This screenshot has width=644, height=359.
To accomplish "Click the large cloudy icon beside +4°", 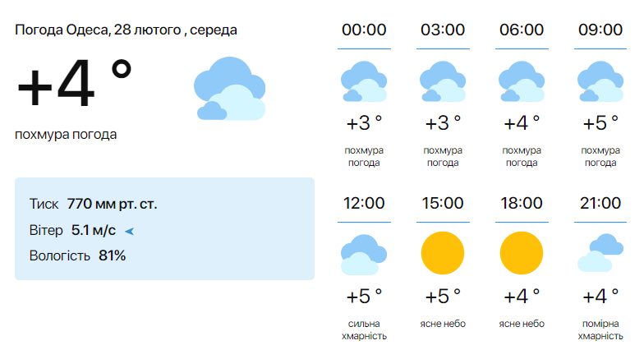I will pyautogui.click(x=229, y=90).
